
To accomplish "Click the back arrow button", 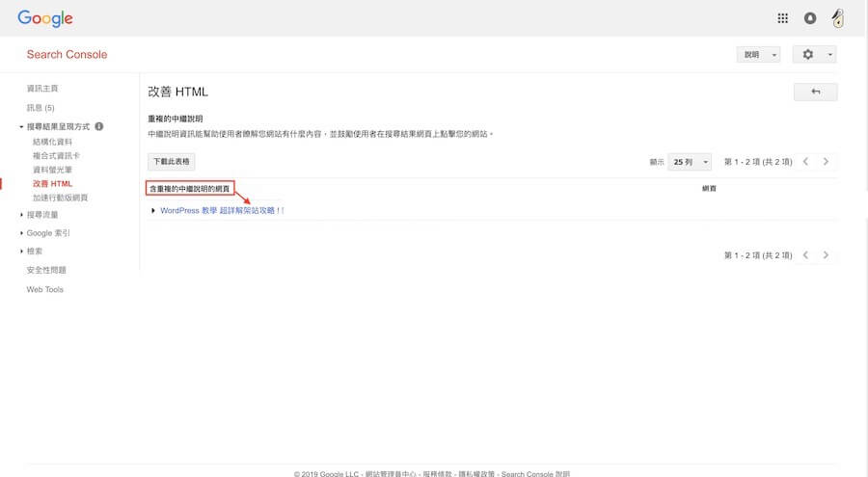I will point(815,92).
